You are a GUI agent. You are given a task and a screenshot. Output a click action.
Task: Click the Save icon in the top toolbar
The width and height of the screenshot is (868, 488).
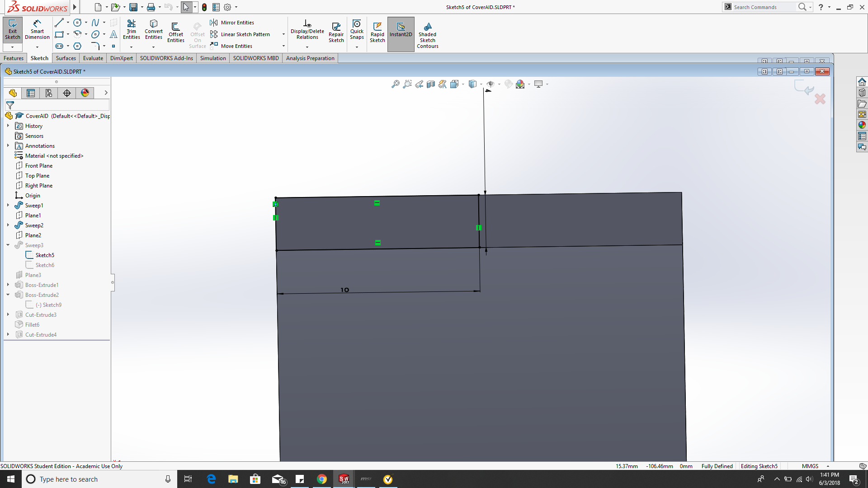coord(133,7)
